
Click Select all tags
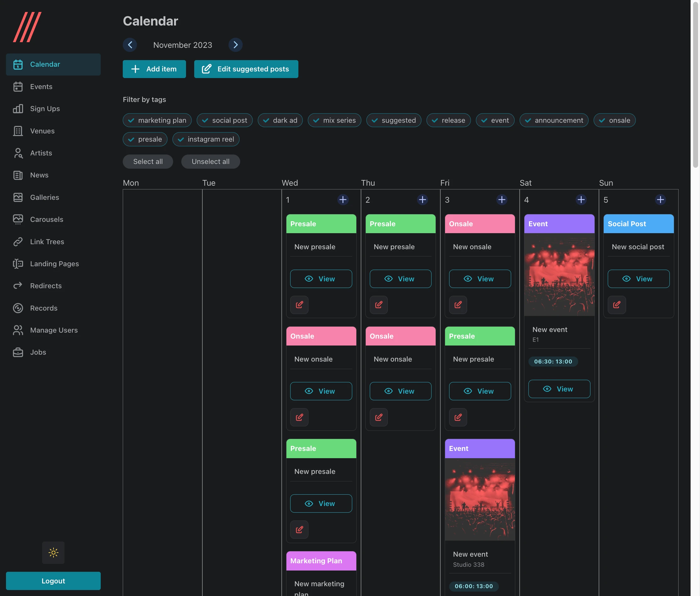coord(148,161)
